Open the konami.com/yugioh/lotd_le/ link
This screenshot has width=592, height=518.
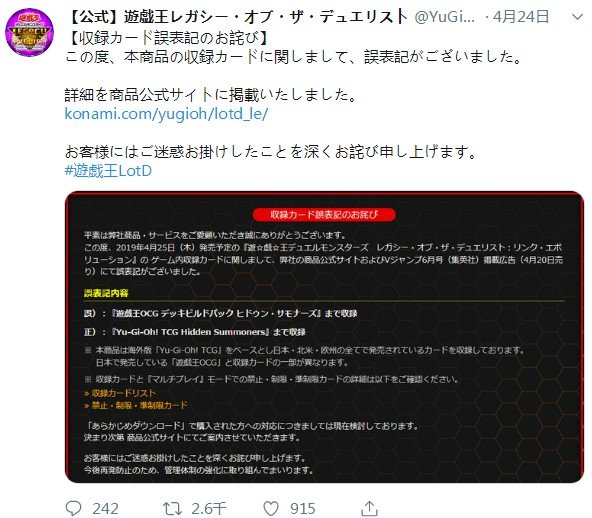(166, 114)
